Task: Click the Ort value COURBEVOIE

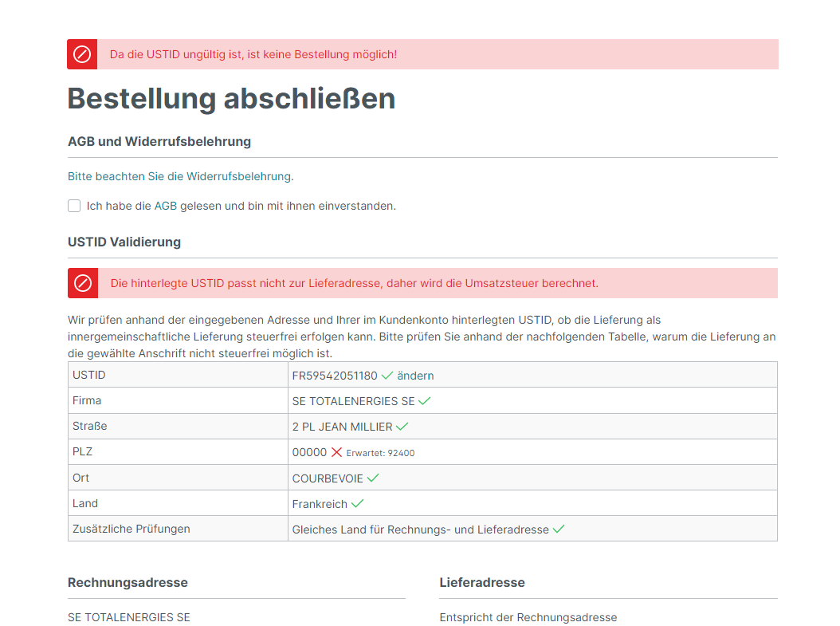Action: click(328, 478)
